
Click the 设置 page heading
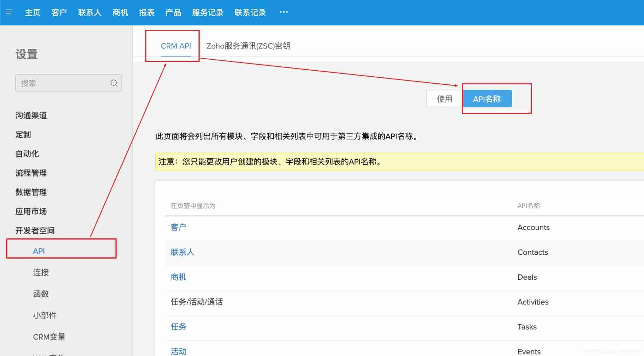26,54
